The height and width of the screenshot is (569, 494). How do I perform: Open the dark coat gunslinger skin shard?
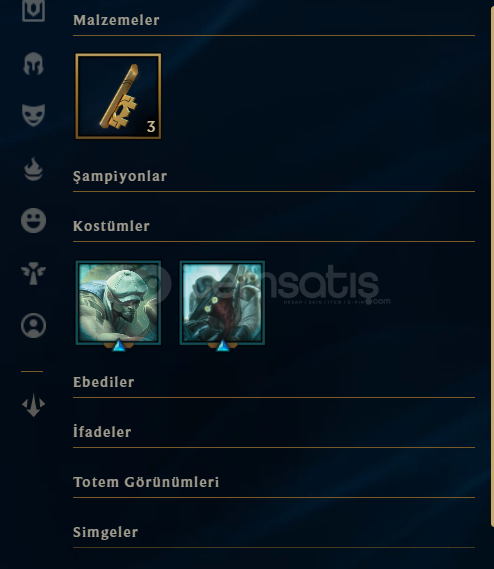point(222,302)
